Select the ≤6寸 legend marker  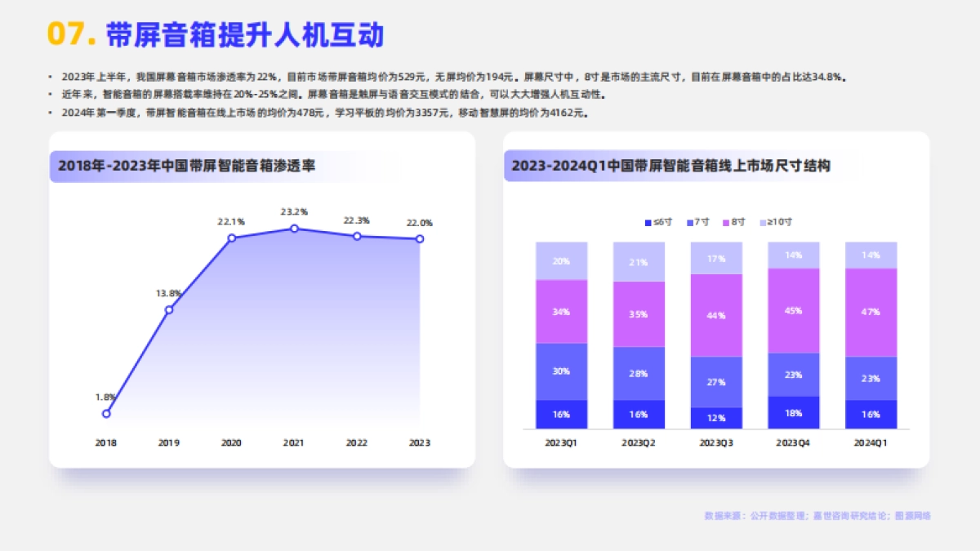tap(650, 221)
